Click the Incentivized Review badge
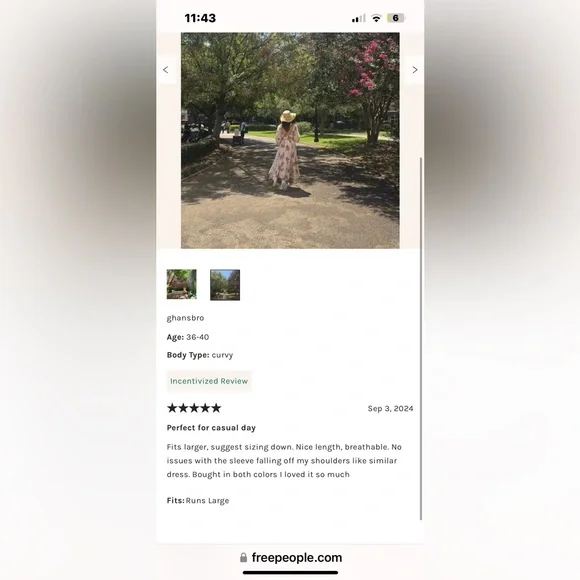 [x=209, y=381]
